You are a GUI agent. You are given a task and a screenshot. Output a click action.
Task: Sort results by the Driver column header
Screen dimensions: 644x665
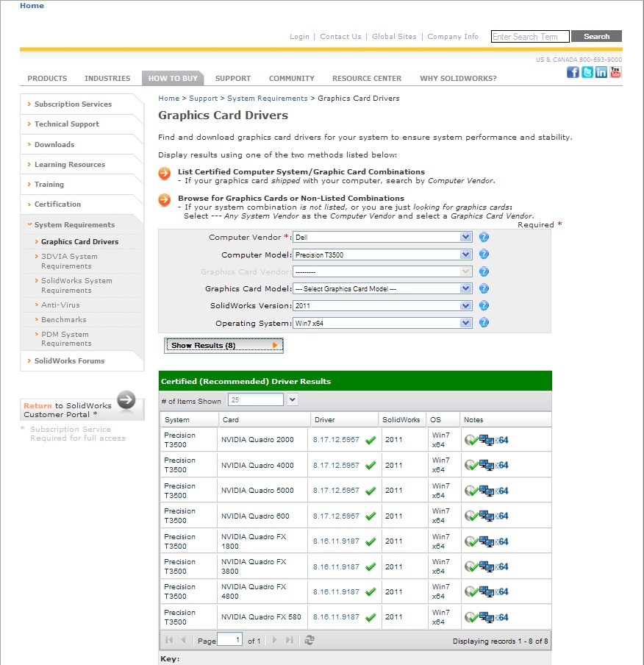(x=344, y=419)
